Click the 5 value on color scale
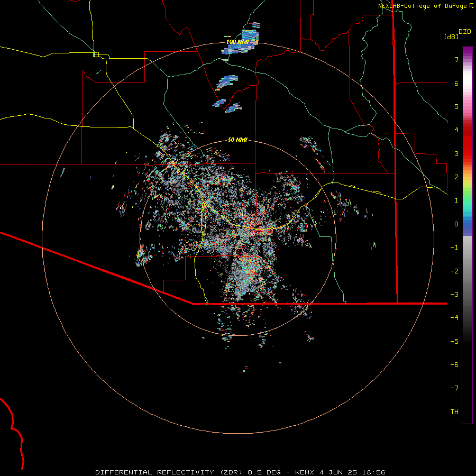 pyautogui.click(x=456, y=106)
